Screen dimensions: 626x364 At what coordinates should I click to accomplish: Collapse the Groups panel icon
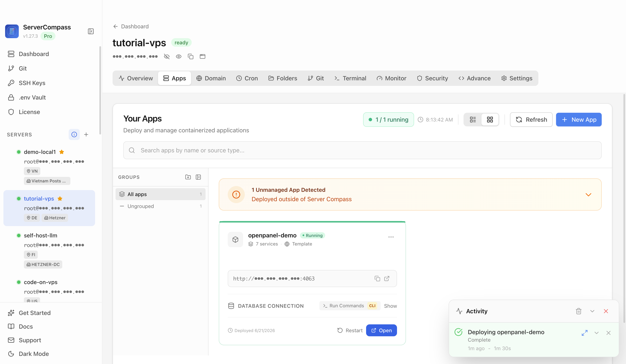click(198, 177)
